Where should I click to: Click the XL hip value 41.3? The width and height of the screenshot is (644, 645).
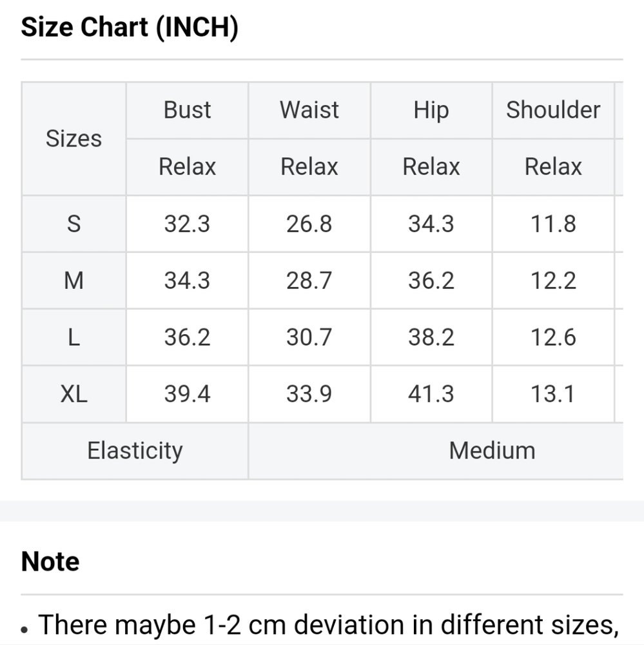point(431,394)
